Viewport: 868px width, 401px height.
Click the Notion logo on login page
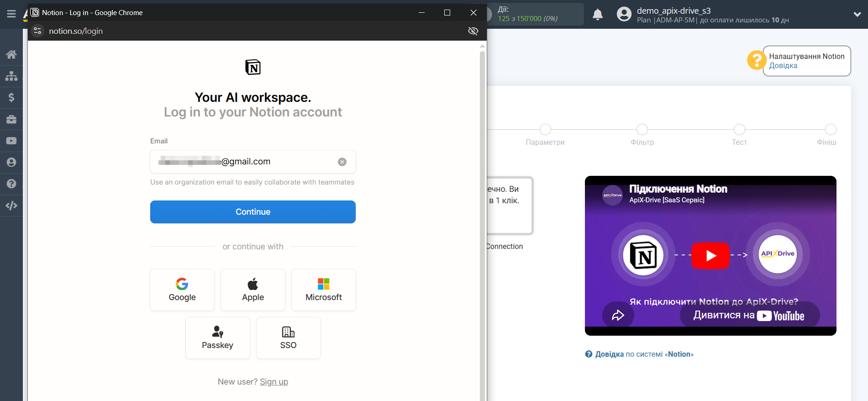(253, 67)
